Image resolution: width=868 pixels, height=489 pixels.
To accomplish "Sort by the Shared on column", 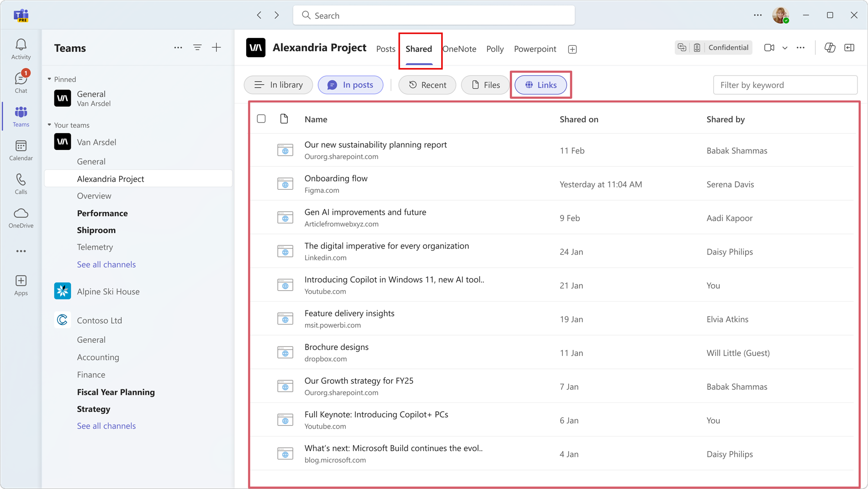I will coord(579,119).
